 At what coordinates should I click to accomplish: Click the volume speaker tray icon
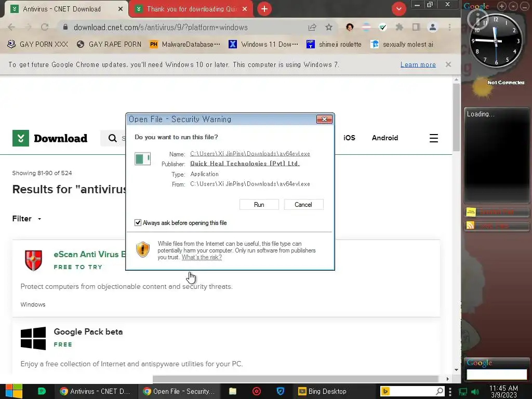coord(475,392)
